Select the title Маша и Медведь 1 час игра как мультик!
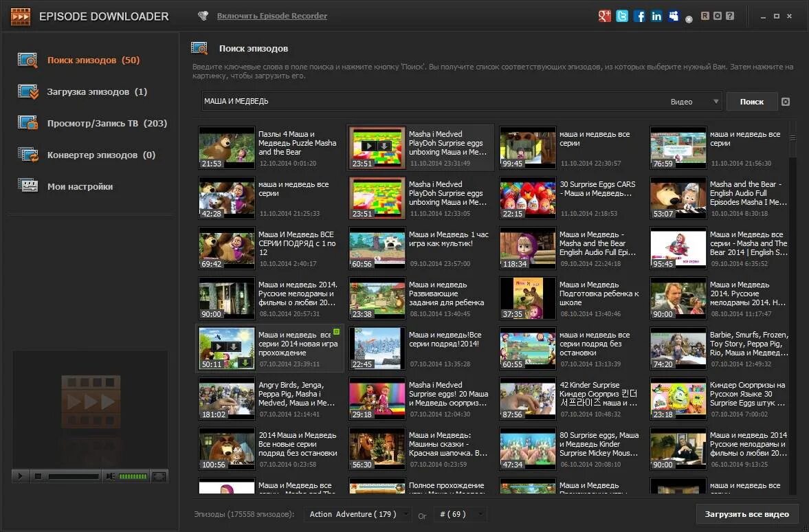Image resolution: width=809 pixels, height=532 pixels. click(448, 239)
